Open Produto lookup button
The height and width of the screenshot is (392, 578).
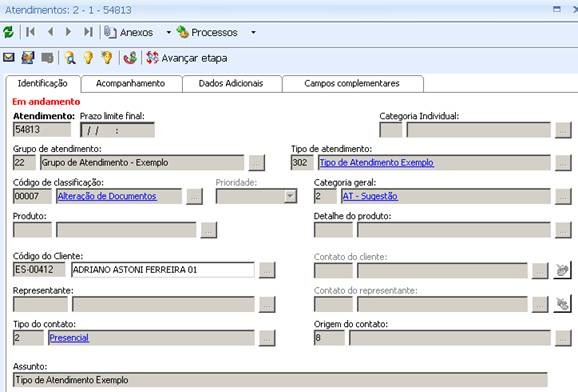pos(209,230)
